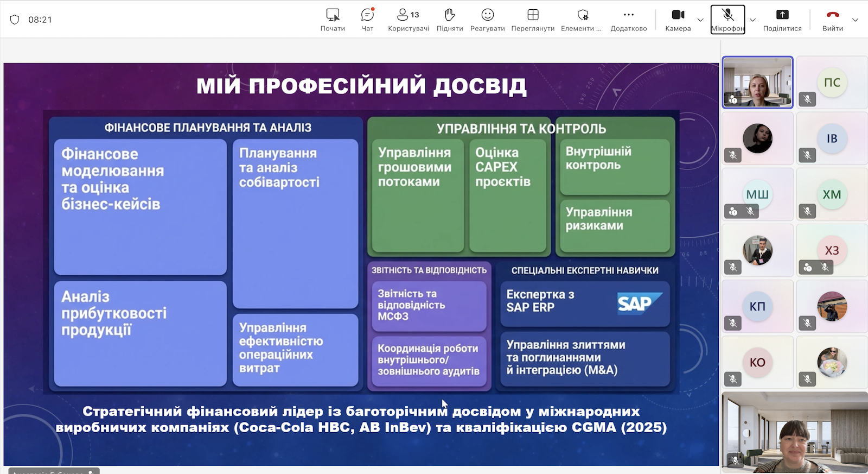Expand the Вийти leave options arrow
Viewport: 868px width, 474px height.
[x=856, y=20]
